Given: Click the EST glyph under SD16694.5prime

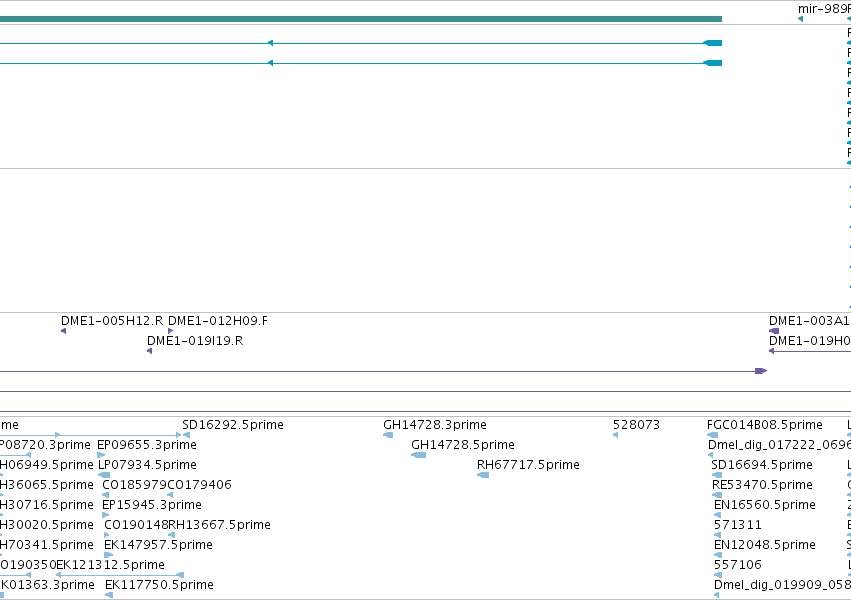Looking at the screenshot, I should [716, 475].
